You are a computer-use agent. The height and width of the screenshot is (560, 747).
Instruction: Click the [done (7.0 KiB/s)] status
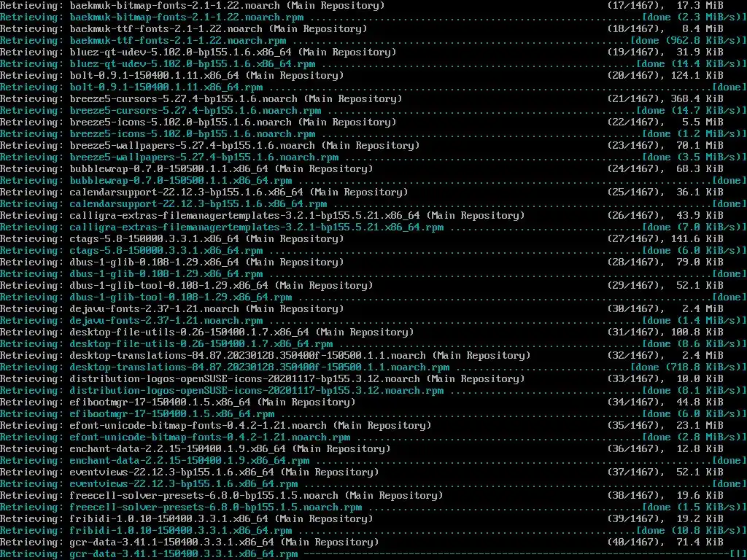[694, 227]
